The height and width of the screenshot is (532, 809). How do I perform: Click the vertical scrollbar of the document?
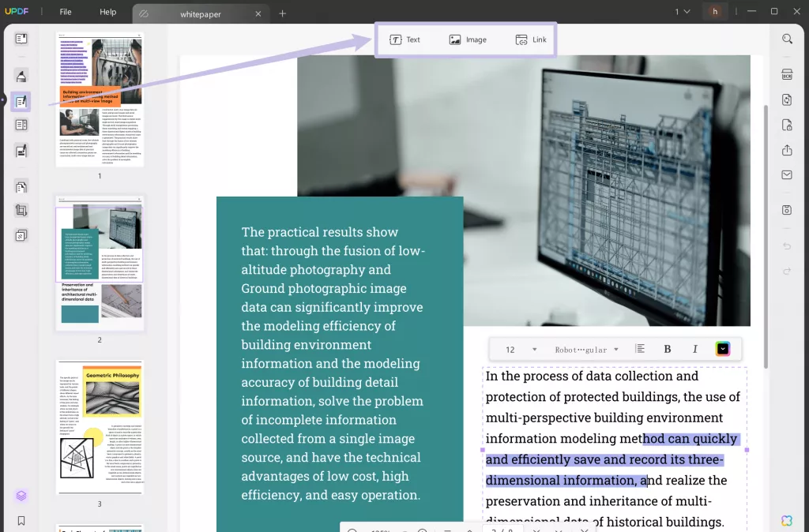pyautogui.click(x=766, y=236)
